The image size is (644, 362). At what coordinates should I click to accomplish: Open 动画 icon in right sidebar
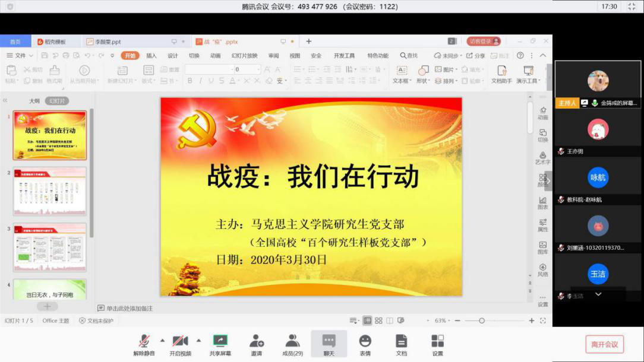pos(542,113)
